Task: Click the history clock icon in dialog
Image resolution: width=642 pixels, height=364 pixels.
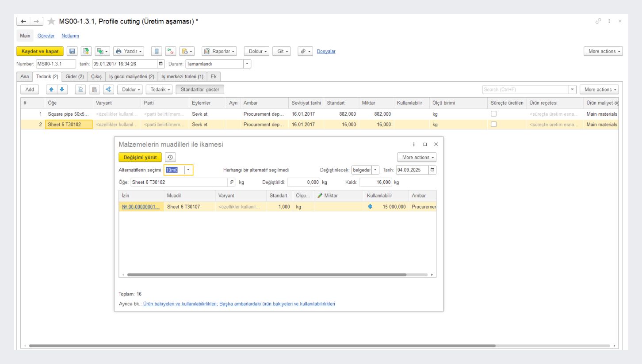Action: pos(170,157)
